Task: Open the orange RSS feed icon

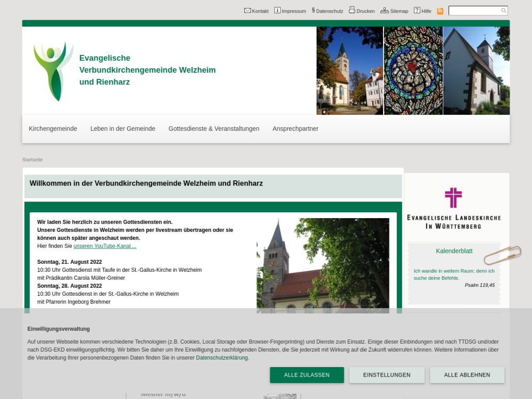Action: [x=440, y=11]
